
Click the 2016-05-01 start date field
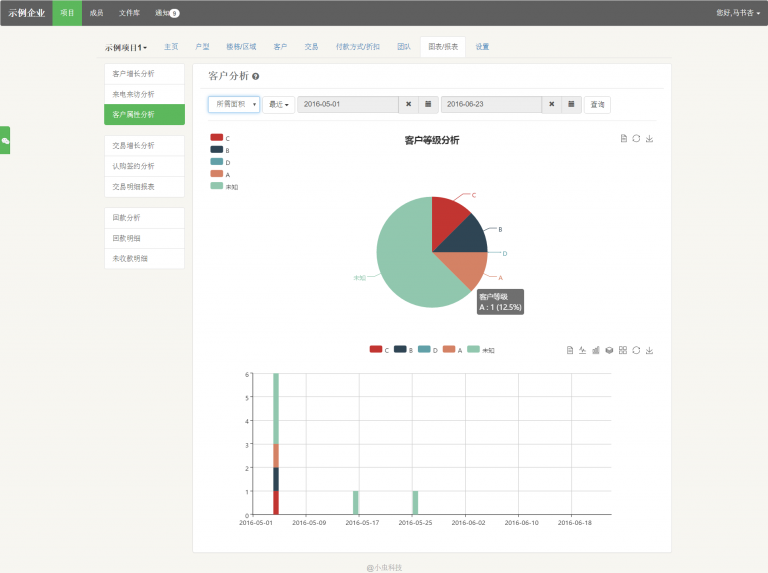tap(347, 104)
